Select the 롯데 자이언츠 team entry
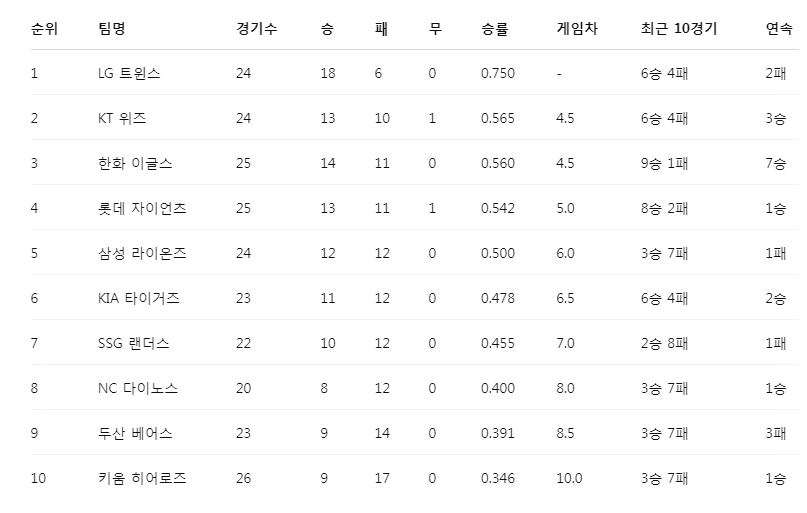Viewport: 807px width, 513px height. (142, 208)
